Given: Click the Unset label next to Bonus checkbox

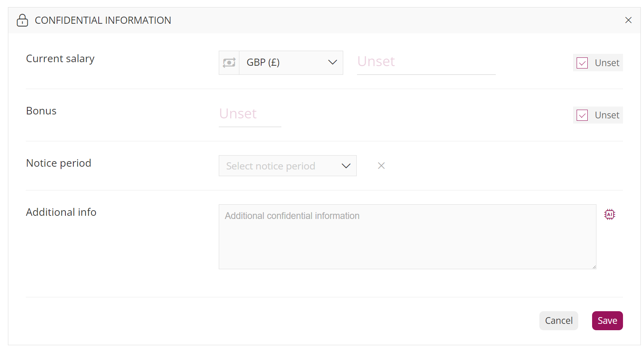Looking at the screenshot, I should [607, 115].
